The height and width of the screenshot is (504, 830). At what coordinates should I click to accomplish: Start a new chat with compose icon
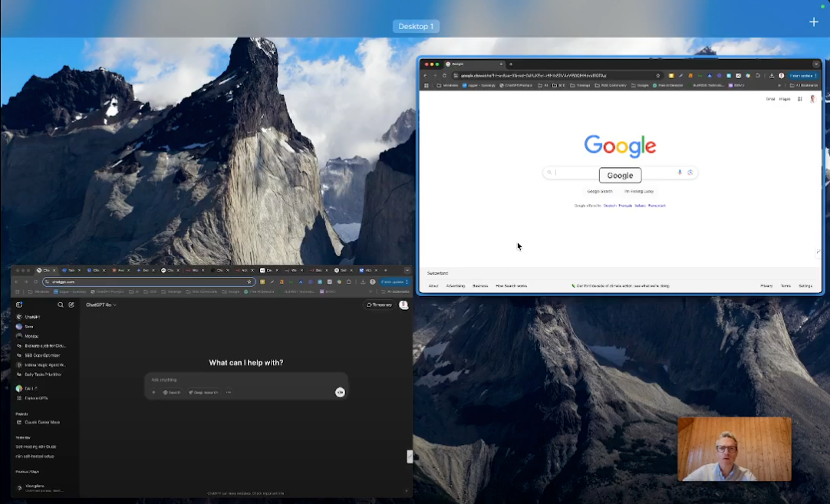71,305
